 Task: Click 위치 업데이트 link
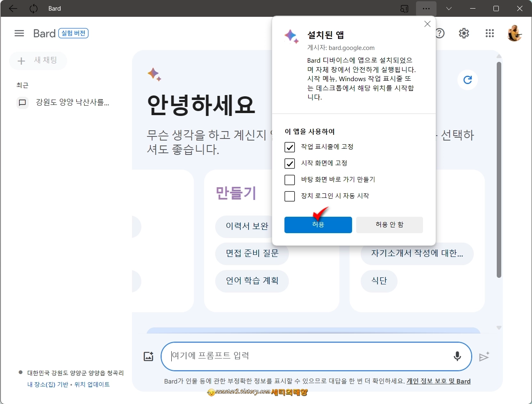(92, 384)
